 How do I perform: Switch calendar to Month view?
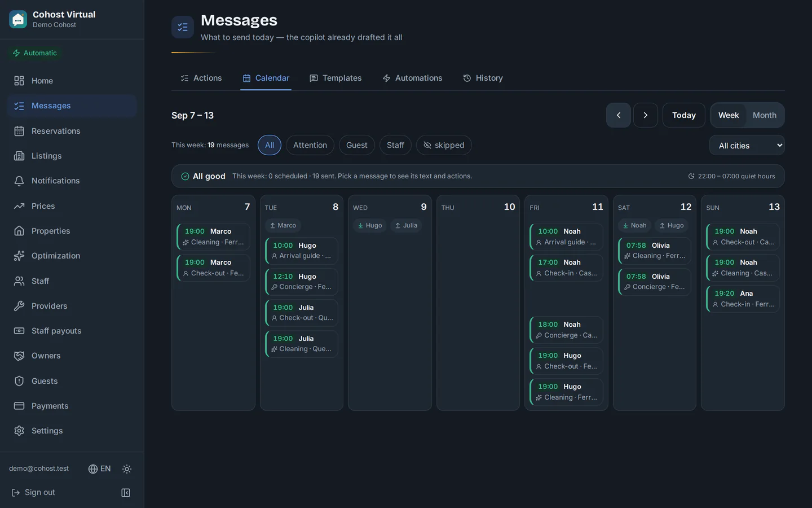click(765, 115)
